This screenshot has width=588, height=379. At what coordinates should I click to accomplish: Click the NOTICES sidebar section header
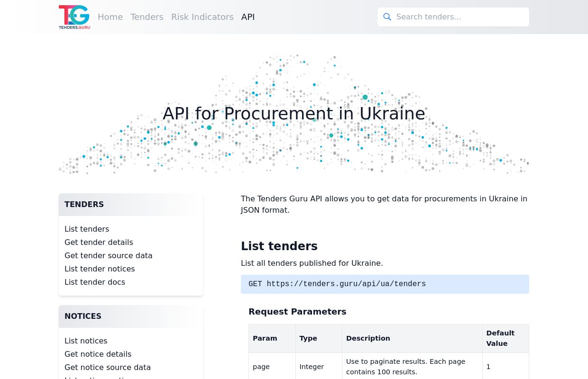(x=131, y=316)
